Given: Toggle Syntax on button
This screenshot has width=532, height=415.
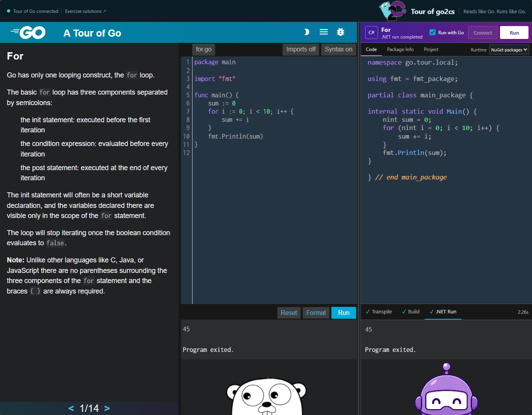Looking at the screenshot, I should tap(338, 49).
